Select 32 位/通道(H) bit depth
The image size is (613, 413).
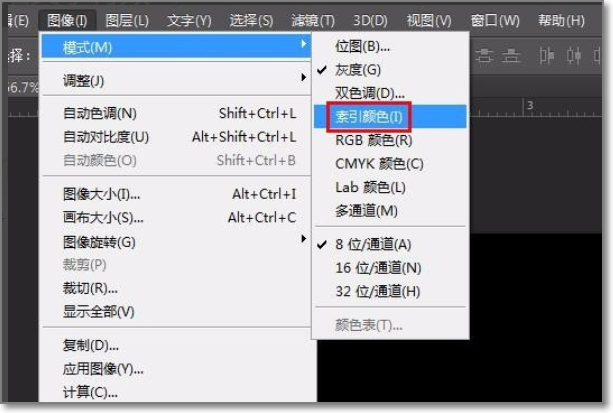pos(390,291)
